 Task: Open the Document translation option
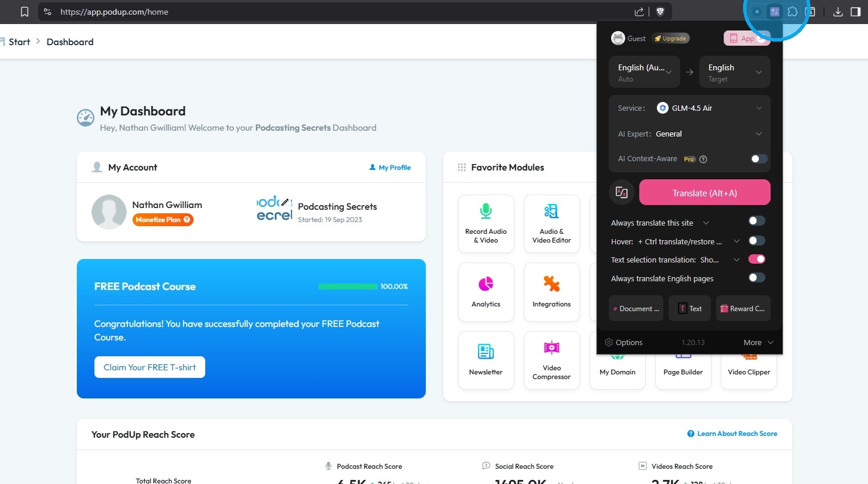click(636, 308)
